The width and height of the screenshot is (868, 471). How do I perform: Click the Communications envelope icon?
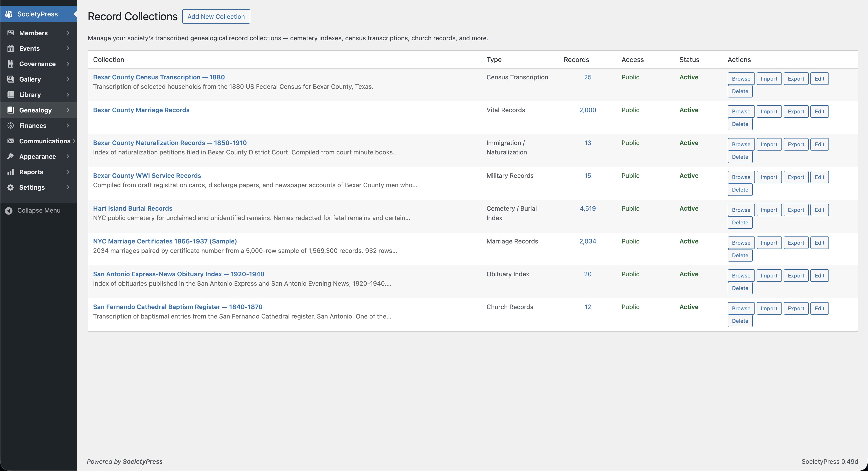pyautogui.click(x=10, y=141)
